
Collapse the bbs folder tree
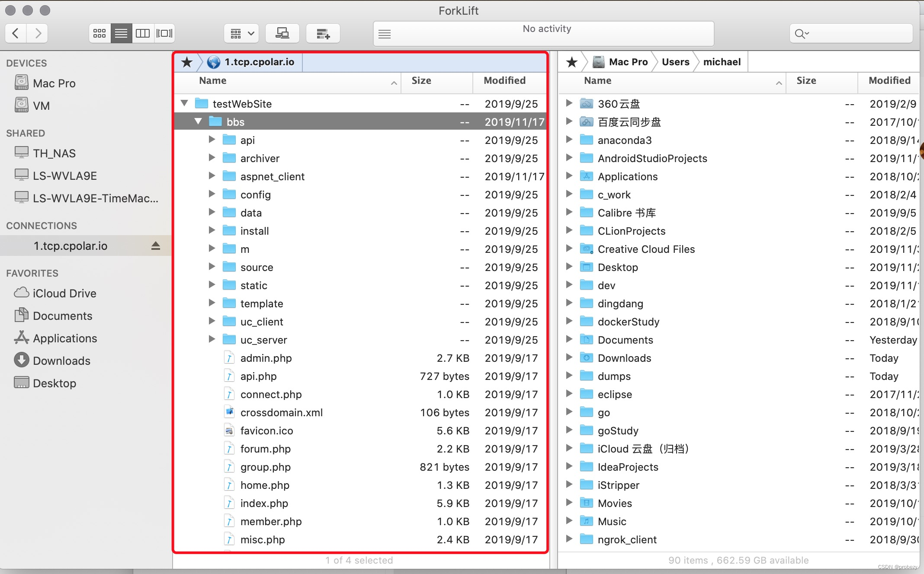click(199, 122)
